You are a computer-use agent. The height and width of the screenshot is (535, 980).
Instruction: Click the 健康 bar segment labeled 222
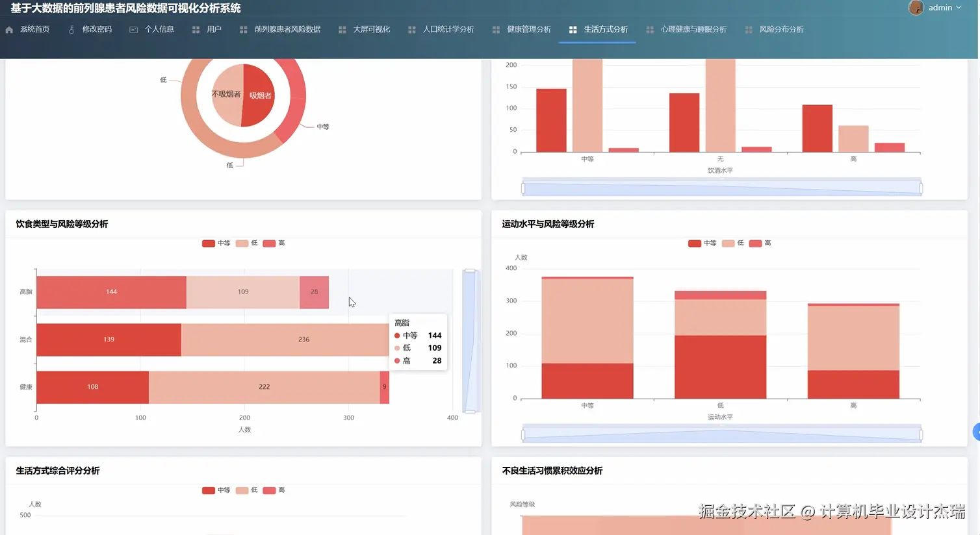tap(264, 387)
